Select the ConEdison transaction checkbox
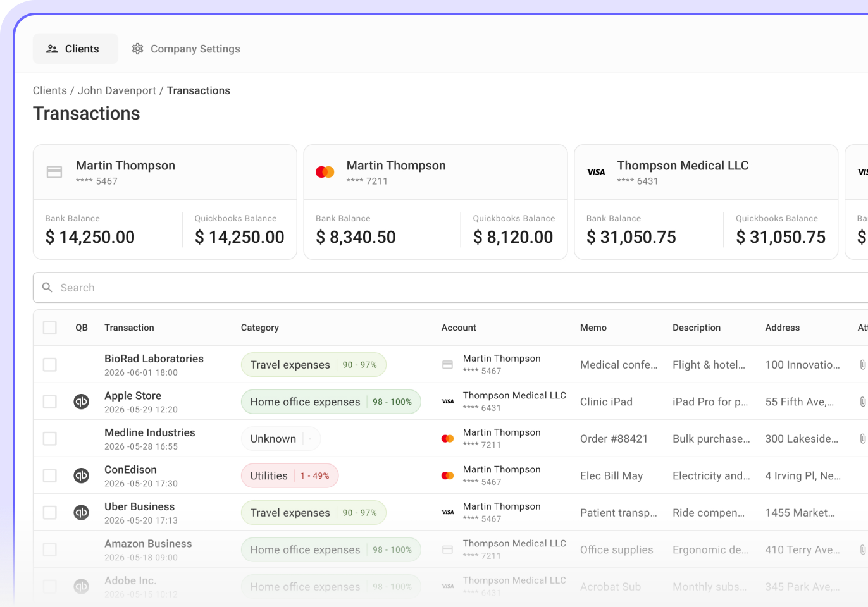The width and height of the screenshot is (868, 607). click(x=50, y=475)
